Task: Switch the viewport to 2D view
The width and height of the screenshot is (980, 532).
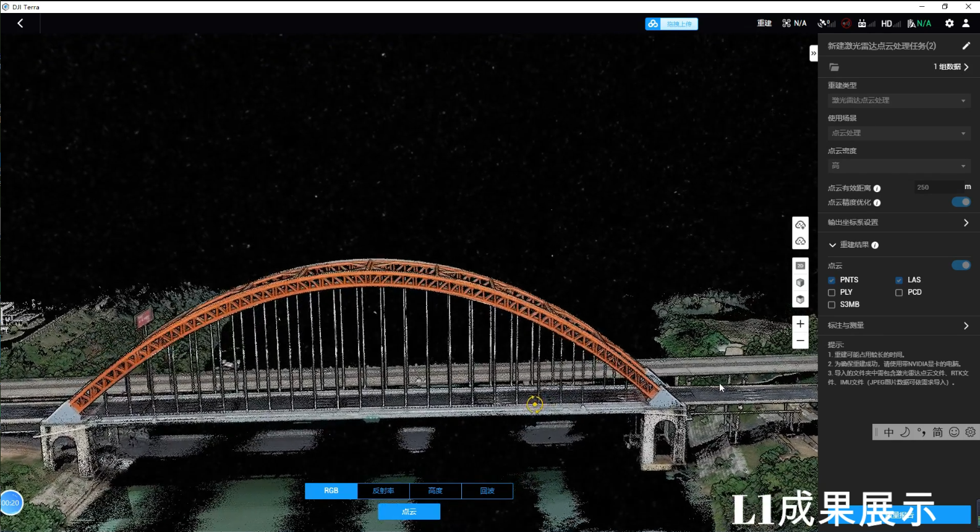Action: [x=800, y=266]
